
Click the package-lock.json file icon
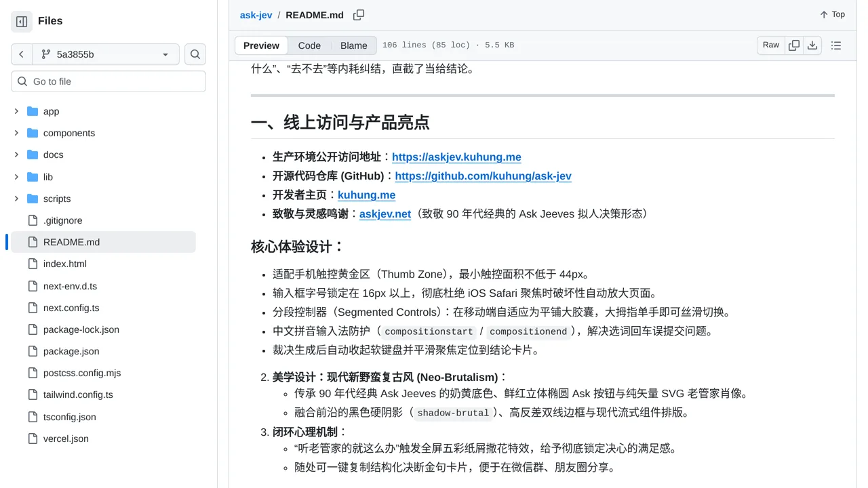[33, 329]
